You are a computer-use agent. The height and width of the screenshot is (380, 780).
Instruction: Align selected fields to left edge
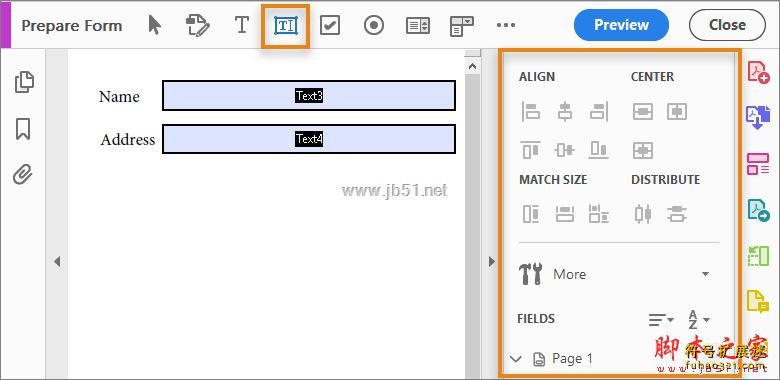530,111
